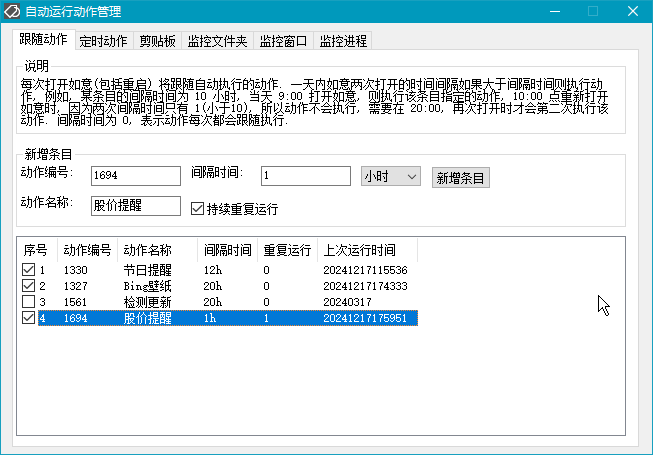Viewport: 653px width, 455px height.
Task: Sort by the 动作编号 column header
Action: [87, 250]
